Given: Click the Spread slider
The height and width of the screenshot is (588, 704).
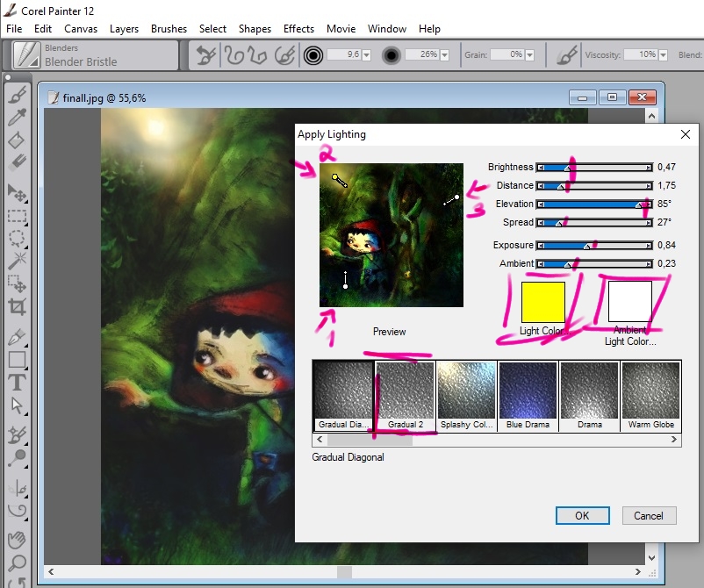Looking at the screenshot, I should [594, 223].
